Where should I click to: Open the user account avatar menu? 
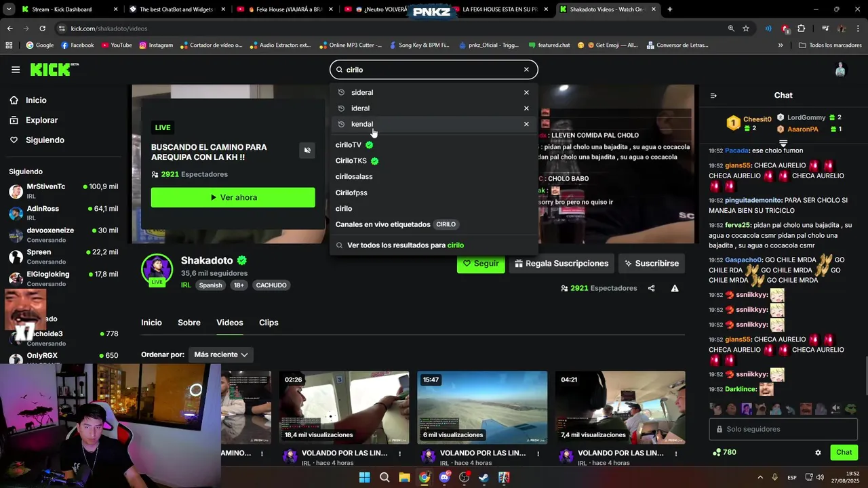(840, 69)
